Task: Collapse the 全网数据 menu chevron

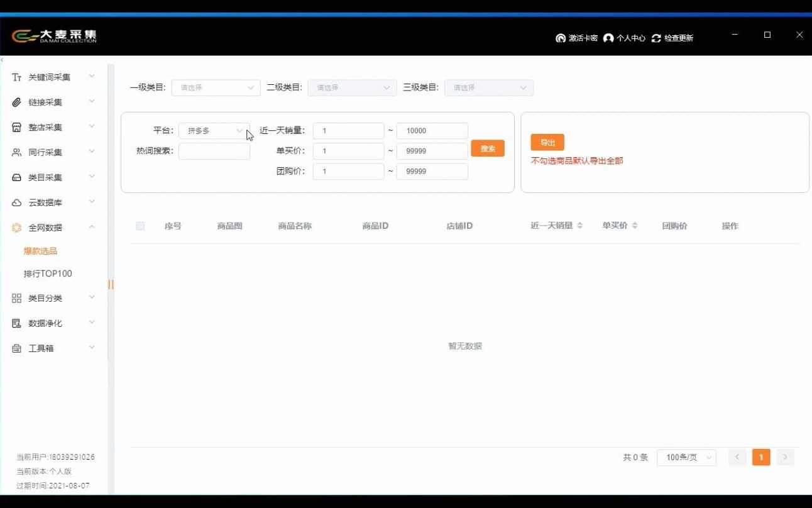Action: pos(92,228)
